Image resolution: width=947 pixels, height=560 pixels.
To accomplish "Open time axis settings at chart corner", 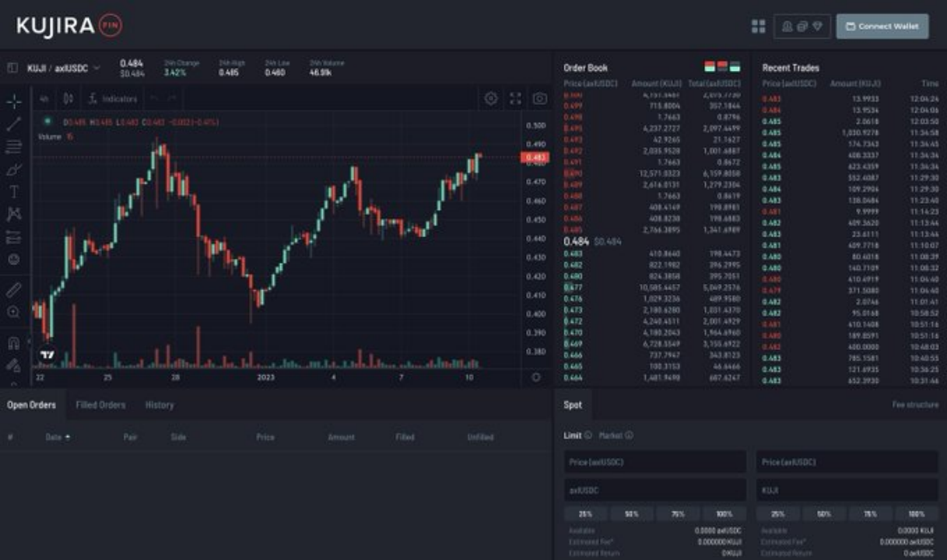I will [536, 377].
